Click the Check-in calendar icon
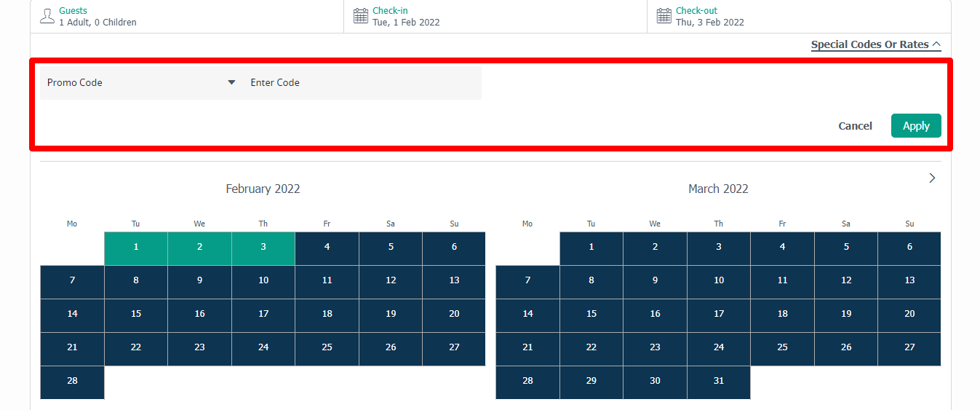Screen dimensions: 980x410 click(361, 16)
